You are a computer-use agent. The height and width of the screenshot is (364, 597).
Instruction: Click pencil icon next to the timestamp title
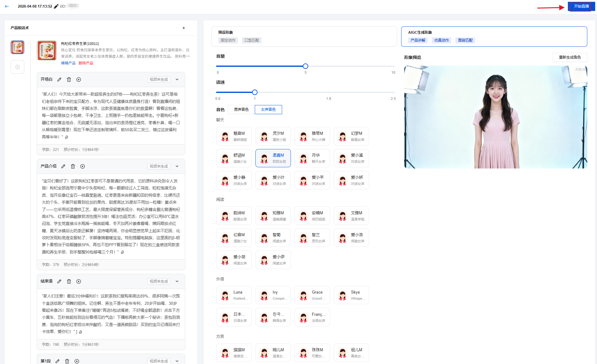(56, 6)
